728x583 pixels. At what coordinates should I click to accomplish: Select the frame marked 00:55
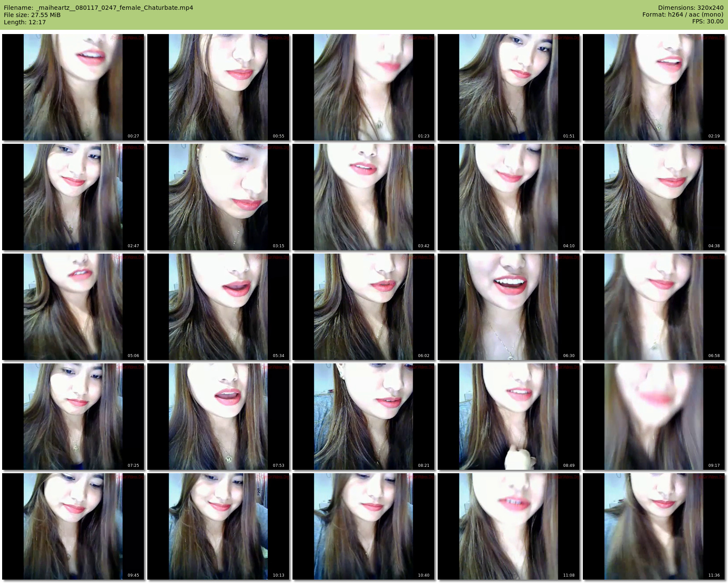pyautogui.click(x=218, y=87)
